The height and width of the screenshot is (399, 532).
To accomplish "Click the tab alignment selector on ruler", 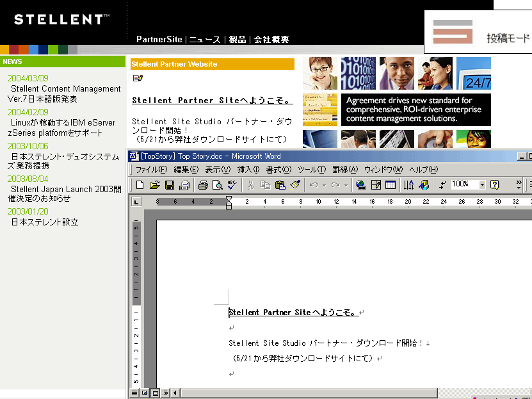I will point(136,202).
